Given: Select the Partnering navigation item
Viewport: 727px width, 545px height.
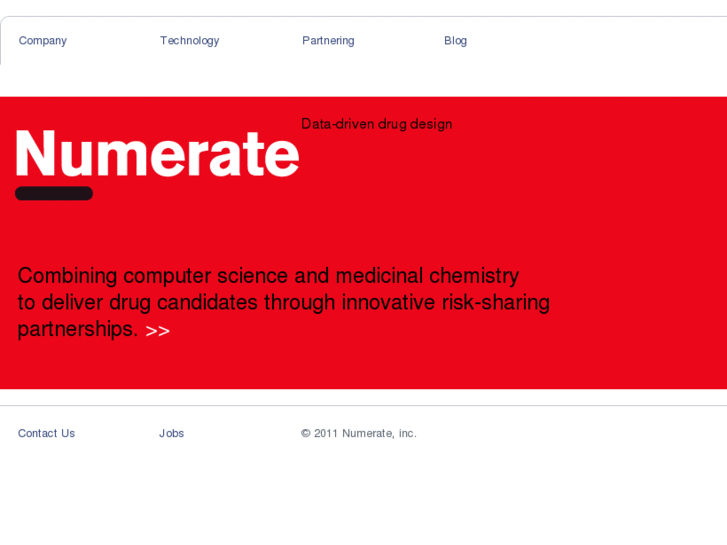Looking at the screenshot, I should 328,41.
